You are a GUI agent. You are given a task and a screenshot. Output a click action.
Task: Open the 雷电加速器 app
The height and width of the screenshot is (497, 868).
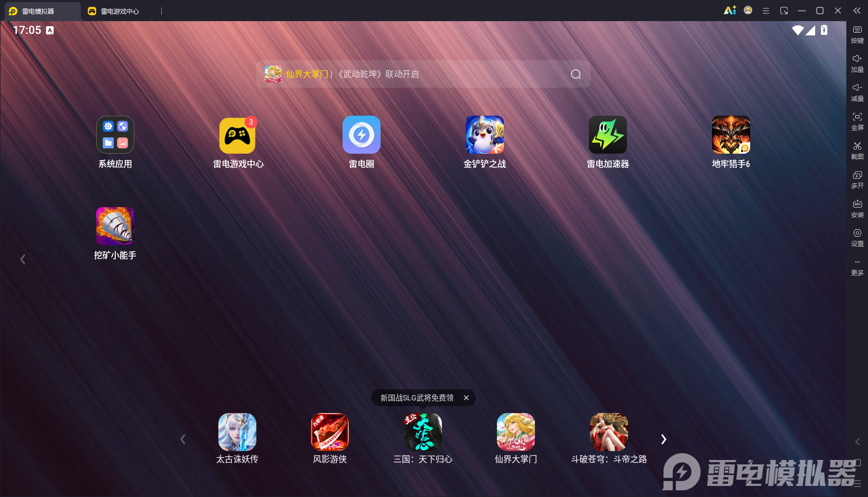(x=608, y=135)
